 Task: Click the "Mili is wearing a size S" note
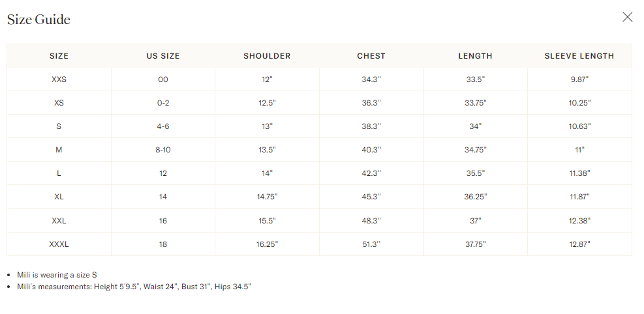[x=57, y=275]
